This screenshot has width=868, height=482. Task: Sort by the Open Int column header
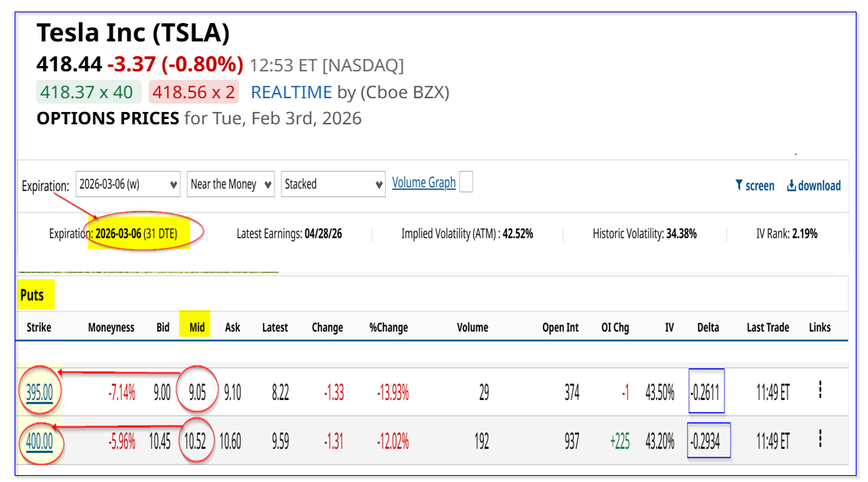pyautogui.click(x=561, y=327)
